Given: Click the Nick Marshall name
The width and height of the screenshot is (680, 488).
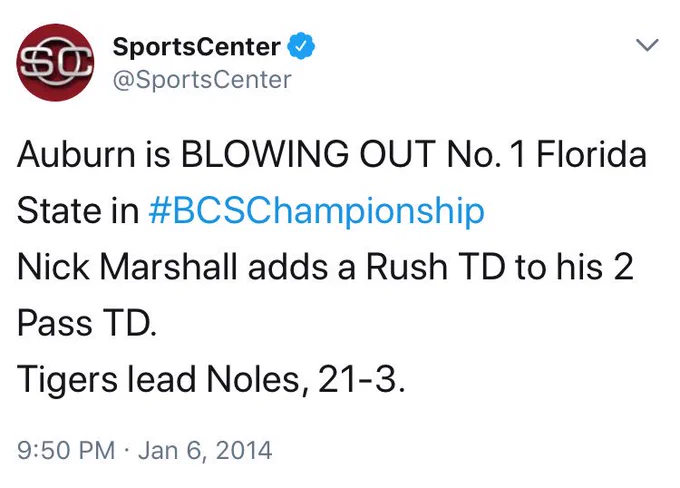Looking at the screenshot, I should click(128, 267).
